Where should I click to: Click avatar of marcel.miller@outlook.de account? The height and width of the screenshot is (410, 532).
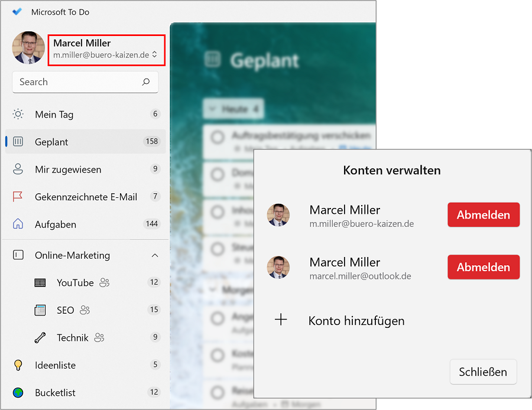coord(278,267)
